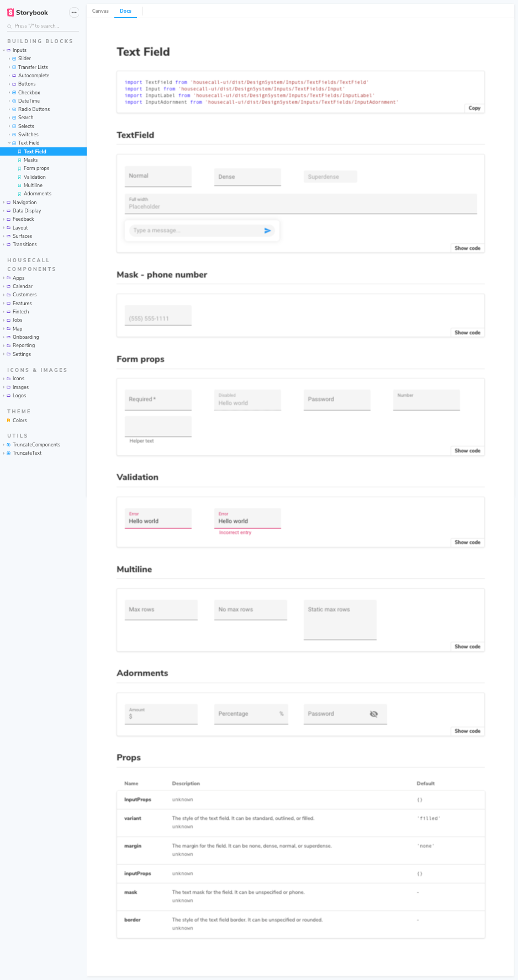Show code for Validation example

point(467,542)
